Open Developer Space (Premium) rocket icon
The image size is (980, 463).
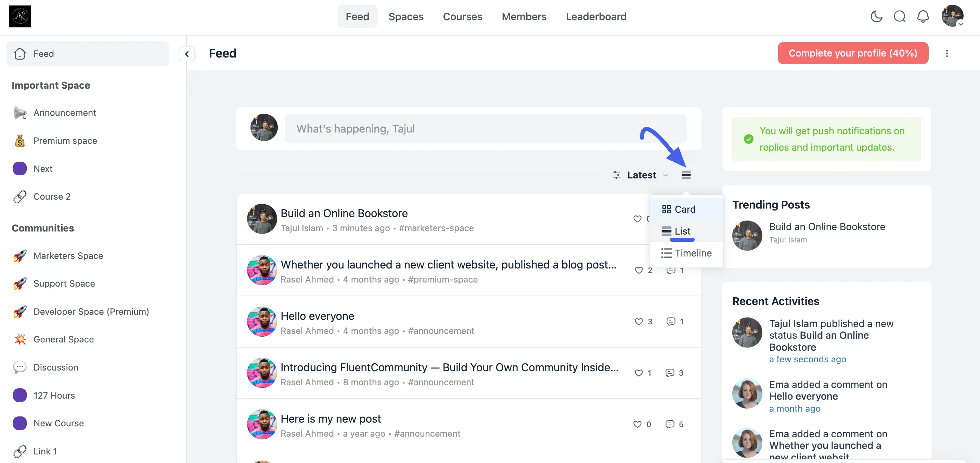click(20, 311)
